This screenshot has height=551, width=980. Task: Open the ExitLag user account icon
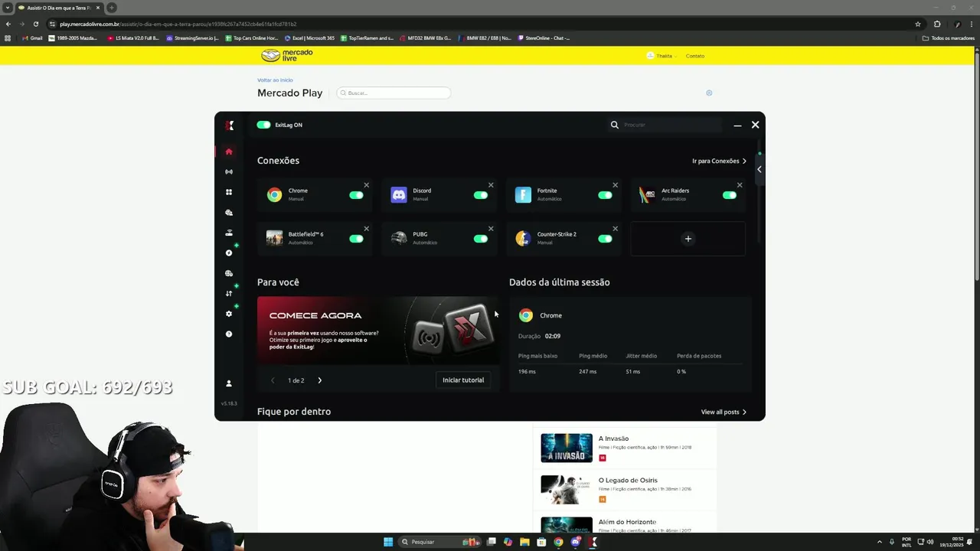pyautogui.click(x=228, y=383)
